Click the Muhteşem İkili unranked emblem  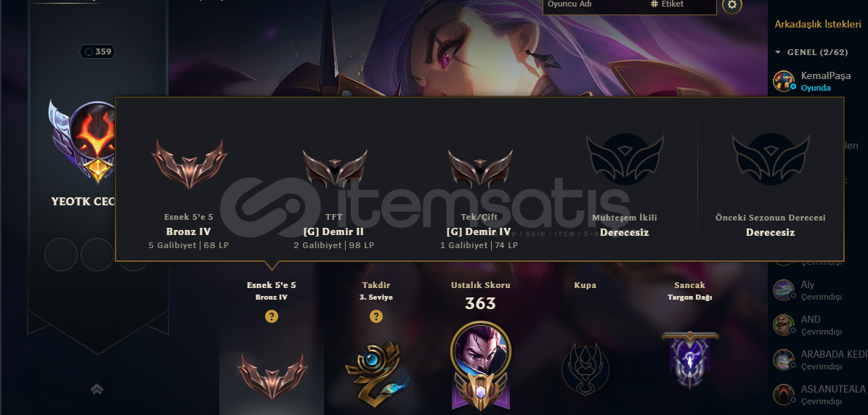tap(625, 159)
